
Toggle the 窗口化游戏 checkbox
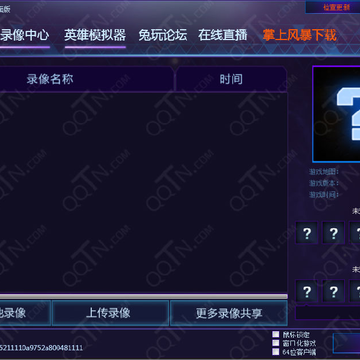tap(276, 343)
